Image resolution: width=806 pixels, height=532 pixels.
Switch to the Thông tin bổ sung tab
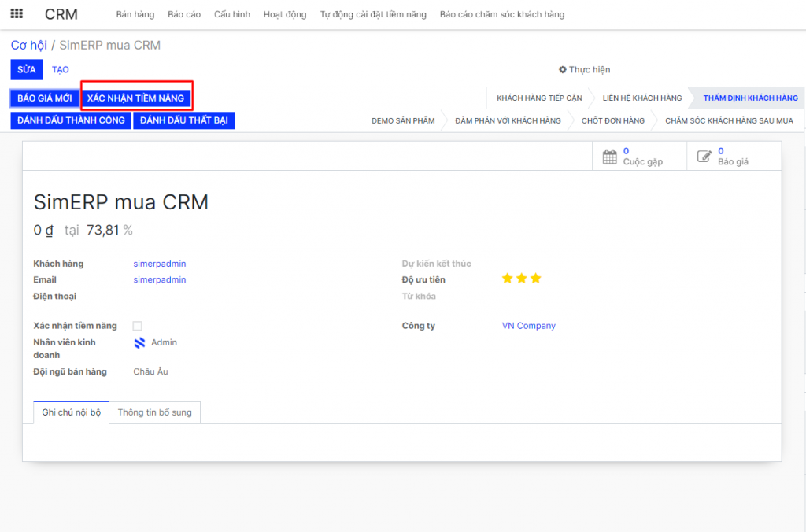(x=155, y=412)
